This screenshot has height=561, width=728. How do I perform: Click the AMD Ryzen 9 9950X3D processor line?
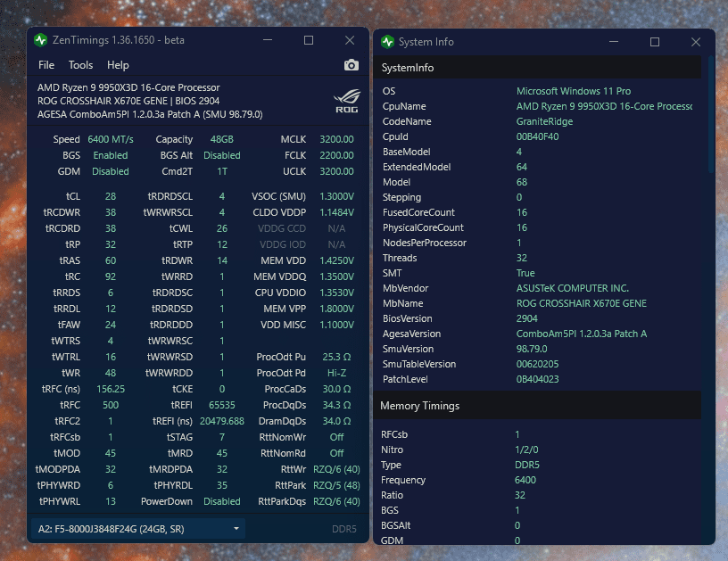pos(128,87)
